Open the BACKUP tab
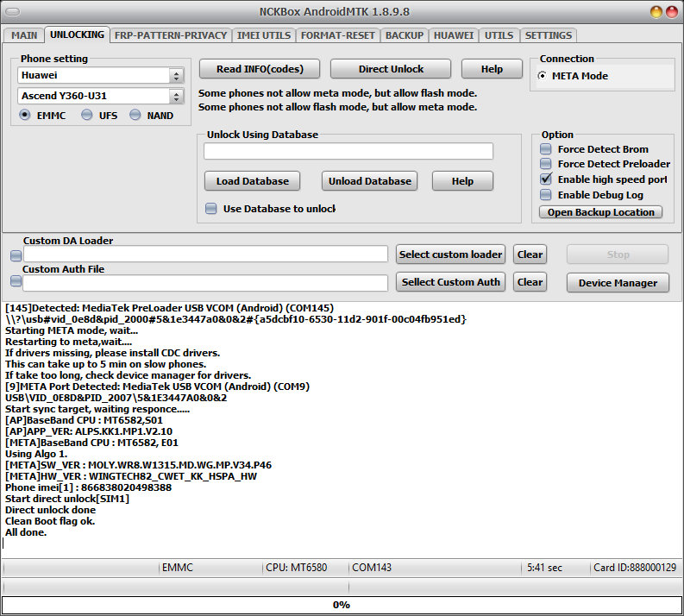684x616 pixels. tap(405, 35)
